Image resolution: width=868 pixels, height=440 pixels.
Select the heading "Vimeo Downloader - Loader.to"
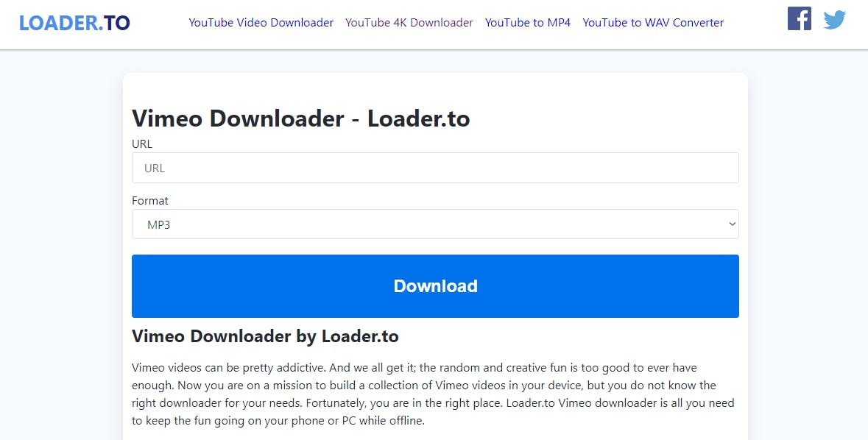(300, 118)
